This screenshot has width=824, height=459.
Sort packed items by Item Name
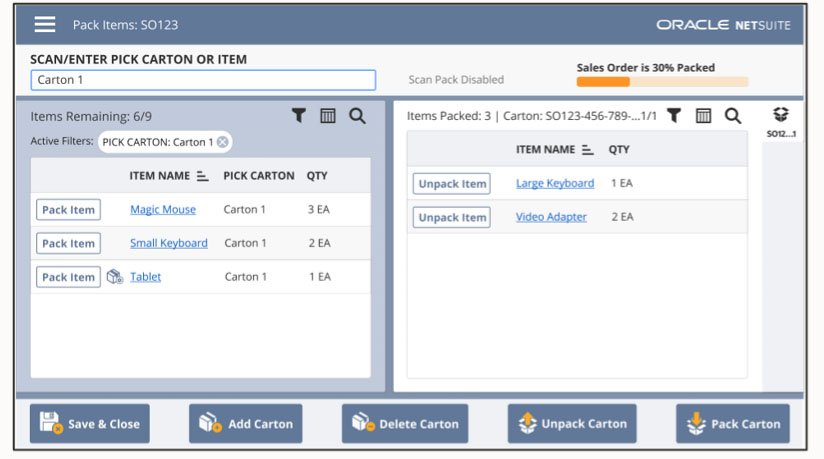pyautogui.click(x=588, y=150)
